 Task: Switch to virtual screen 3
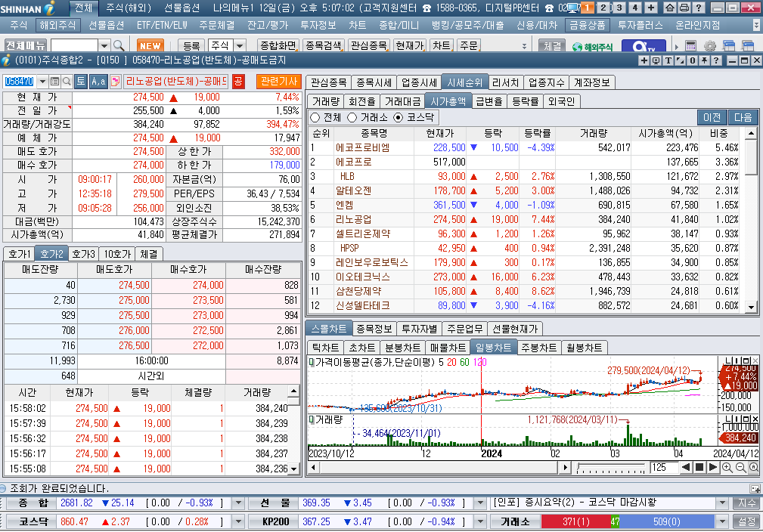pos(619,8)
